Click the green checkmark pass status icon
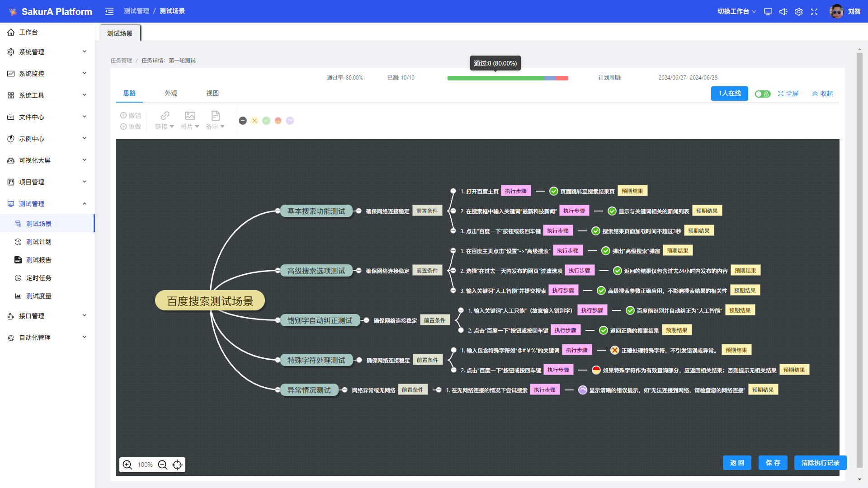 tap(266, 121)
